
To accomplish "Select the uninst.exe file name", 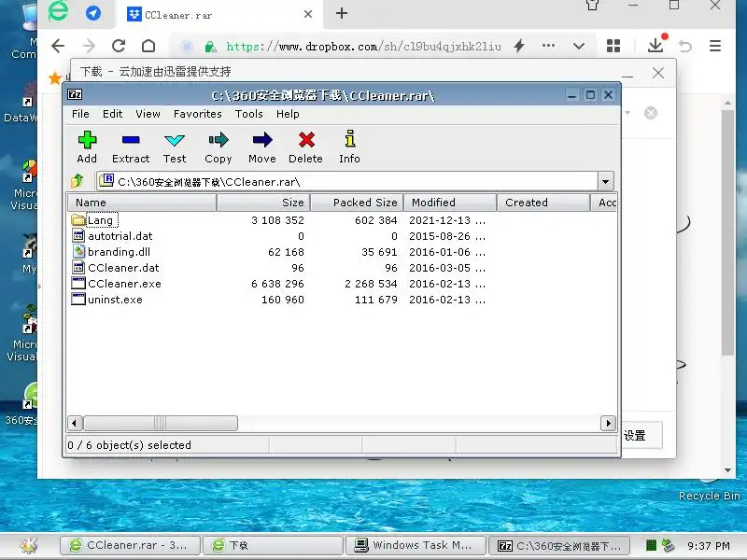I will pyautogui.click(x=115, y=300).
